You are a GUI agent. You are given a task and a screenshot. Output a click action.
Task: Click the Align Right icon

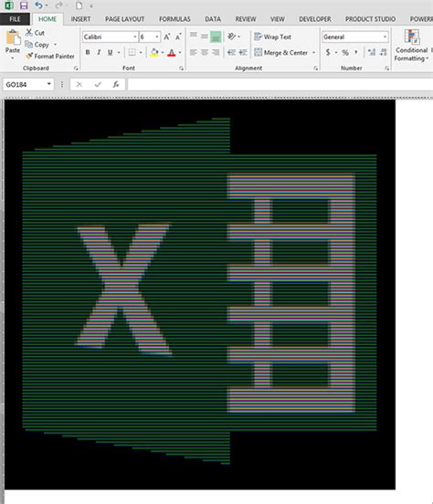coord(216,52)
